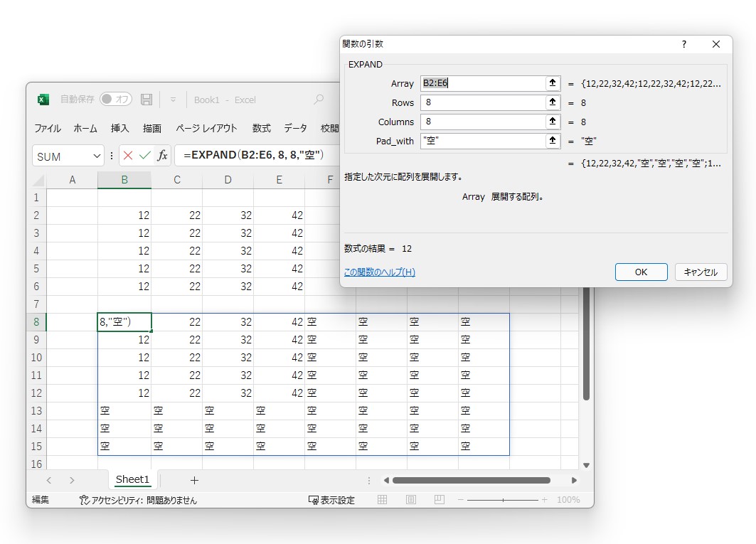756x544 pixels.
Task: Confirm formula with the green checkmark
Action: (x=144, y=155)
